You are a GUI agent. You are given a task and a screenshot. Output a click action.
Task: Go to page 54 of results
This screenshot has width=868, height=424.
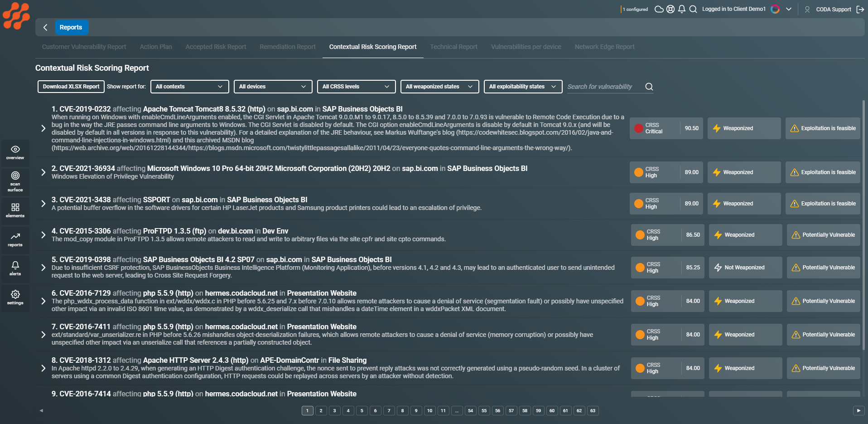pyautogui.click(x=471, y=411)
